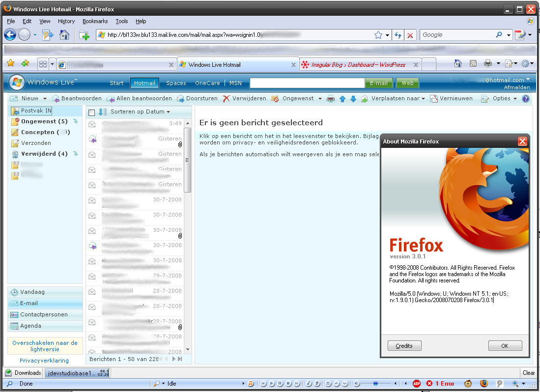Stop media with the status bar stop button

(288, 383)
